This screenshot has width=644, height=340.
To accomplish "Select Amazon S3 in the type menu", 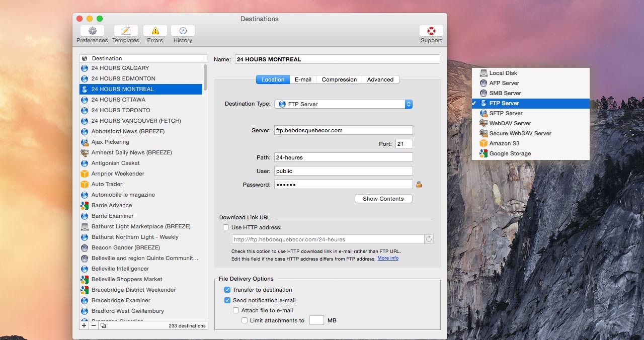I will [x=504, y=143].
